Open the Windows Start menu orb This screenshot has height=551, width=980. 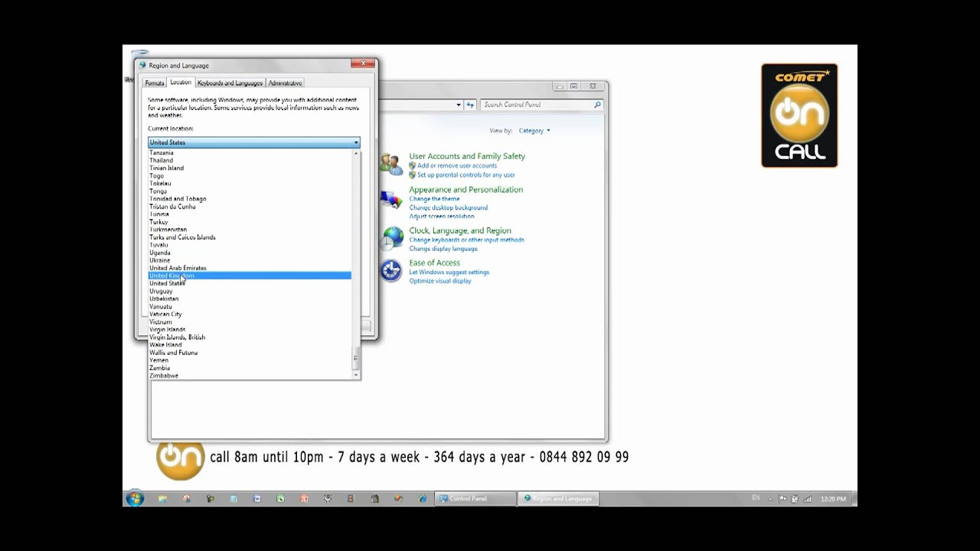(135, 499)
